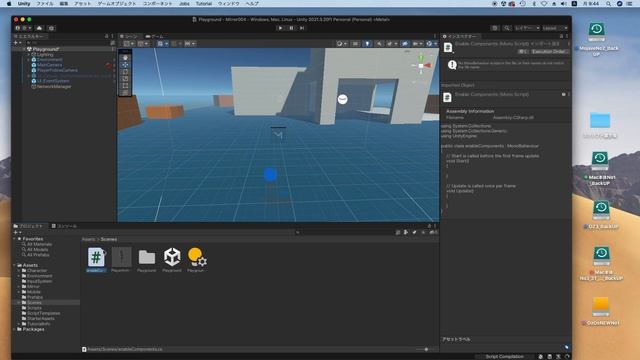The width and height of the screenshot is (640, 360).
Task: Switch to the Console tab
Action: (x=64, y=226)
